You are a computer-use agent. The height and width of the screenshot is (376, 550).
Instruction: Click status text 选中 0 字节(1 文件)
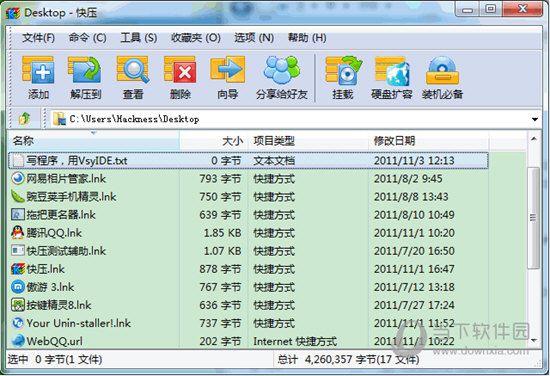click(x=55, y=359)
